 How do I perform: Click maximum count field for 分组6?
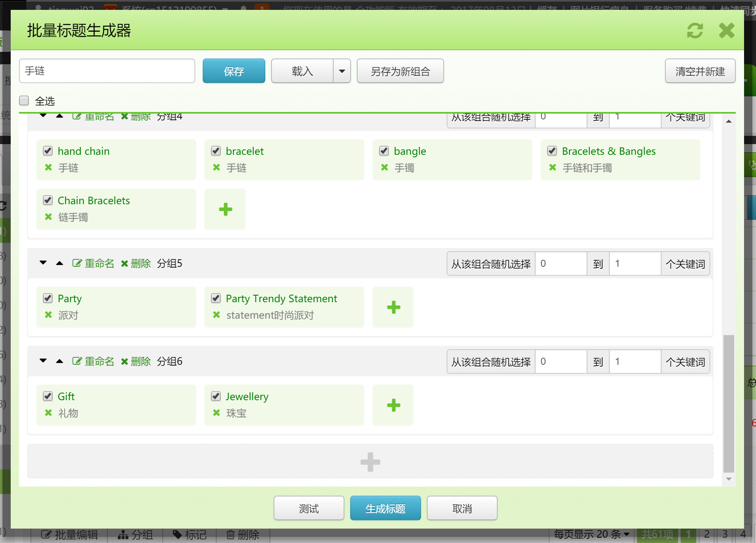tap(635, 361)
